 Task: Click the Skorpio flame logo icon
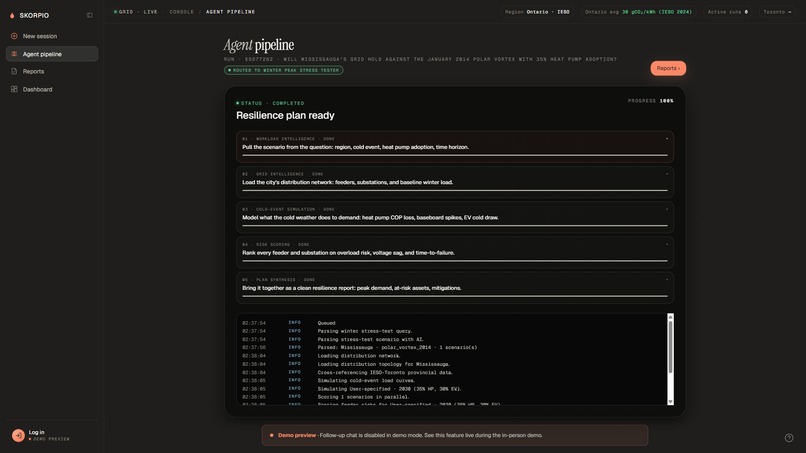[12, 15]
